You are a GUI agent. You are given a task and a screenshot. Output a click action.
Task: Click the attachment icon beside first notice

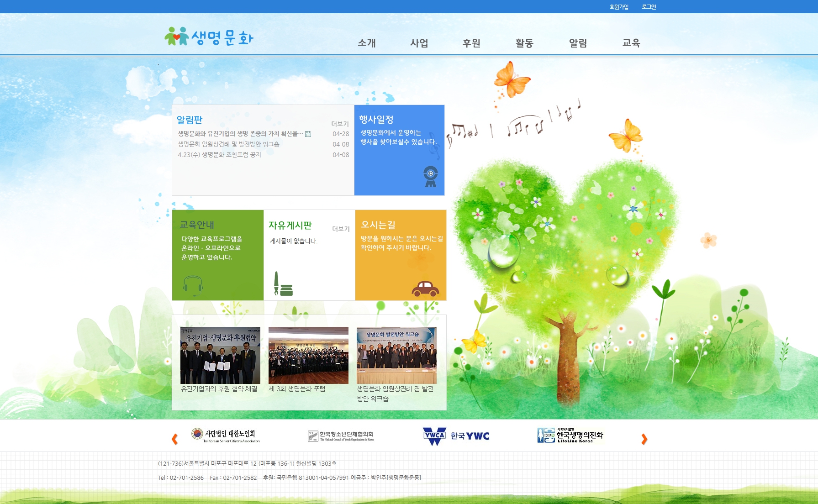pos(308,134)
